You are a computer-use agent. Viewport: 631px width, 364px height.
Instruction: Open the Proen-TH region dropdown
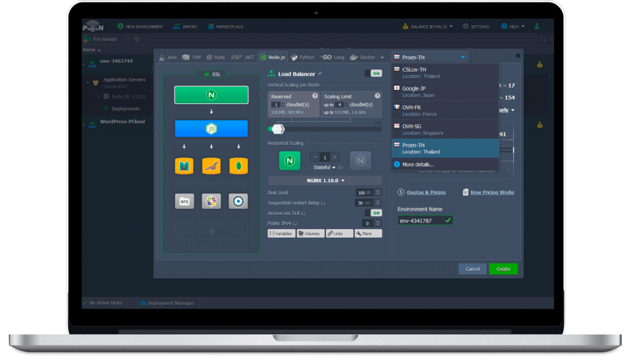429,57
